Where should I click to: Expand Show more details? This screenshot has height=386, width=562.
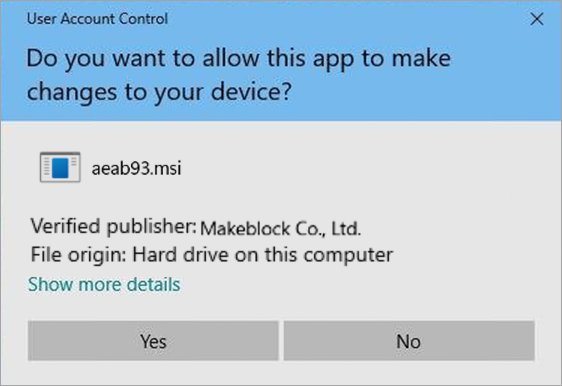104,284
